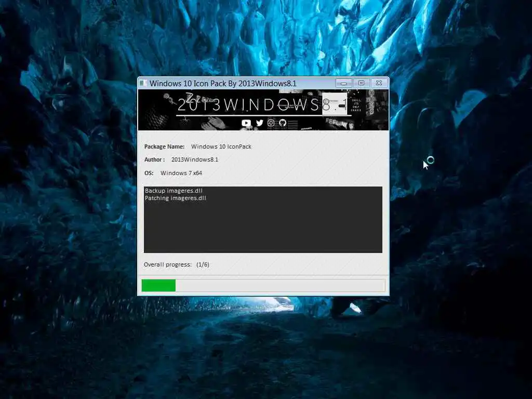Open the Instagram icon in the banner
The width and height of the screenshot is (532, 399).
(271, 123)
